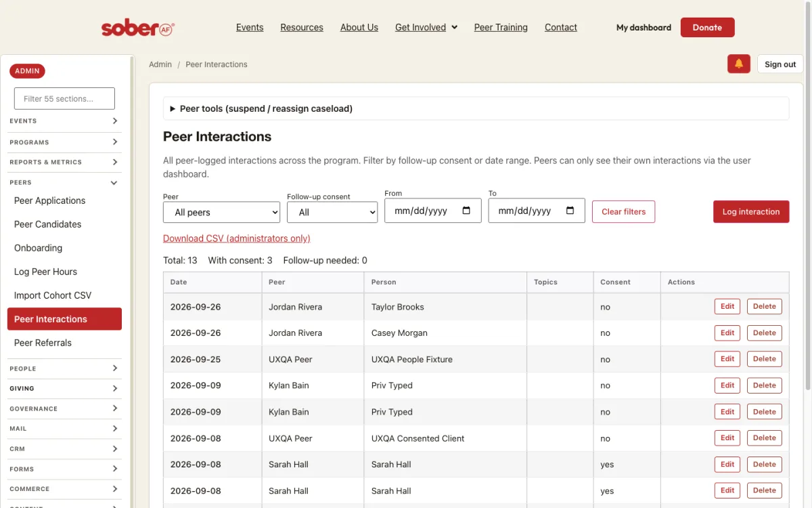Edit the UXQA Consented Client interaction

pos(727,438)
